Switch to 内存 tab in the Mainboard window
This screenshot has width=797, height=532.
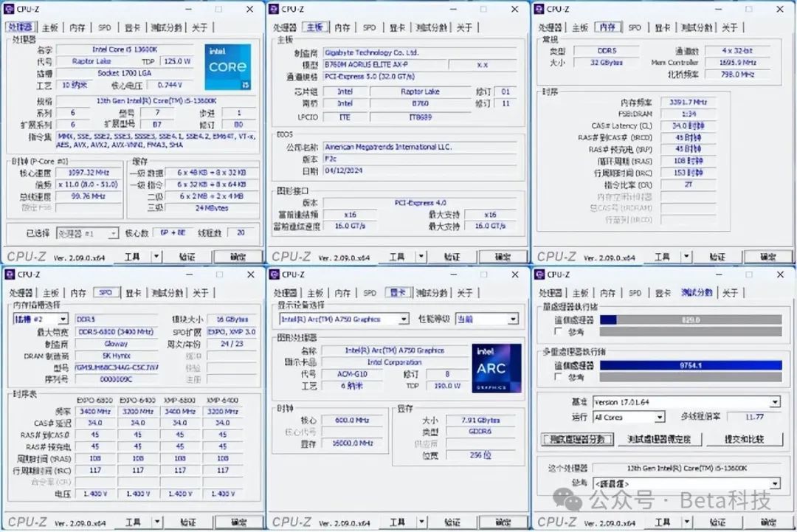tap(342, 27)
